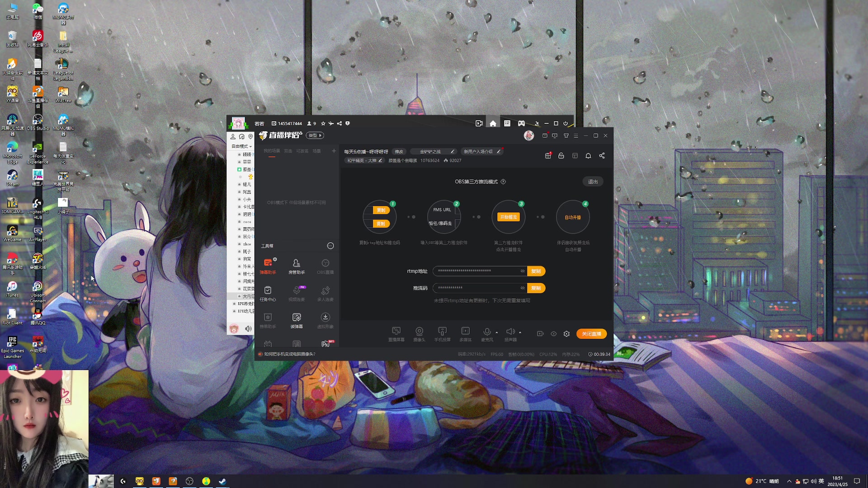Toggle the preview eye icon in bottom toolbar
The width and height of the screenshot is (868, 488).
pyautogui.click(x=554, y=334)
